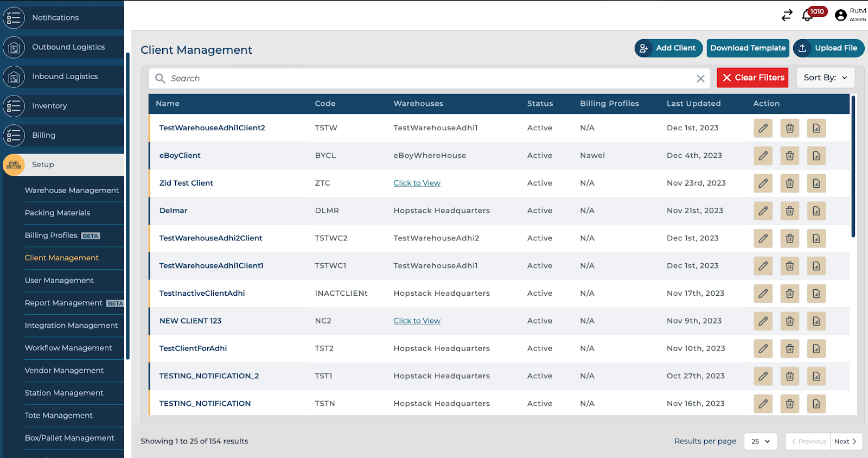This screenshot has height=458, width=868.
Task: Go to User Management menu item
Action: tap(59, 281)
